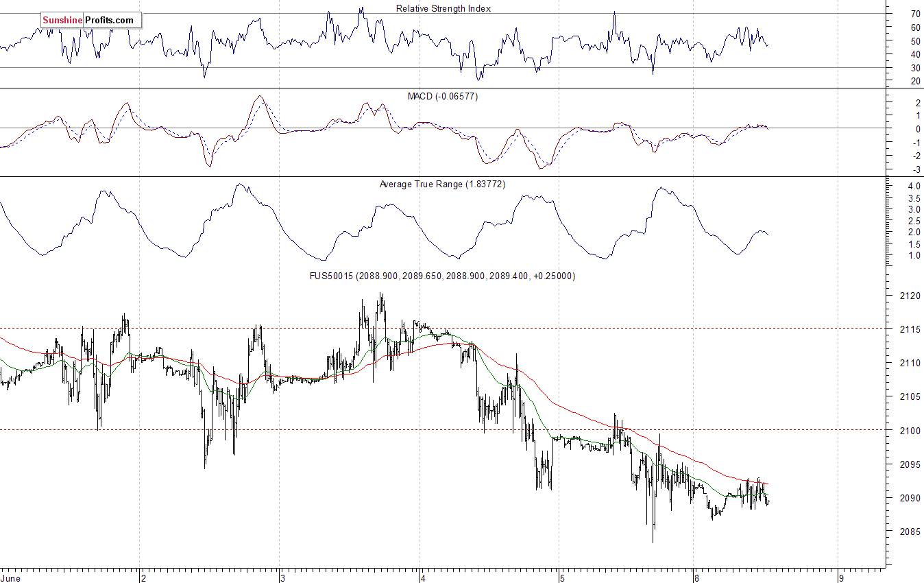Select the FUS50015 price header text

point(443,276)
